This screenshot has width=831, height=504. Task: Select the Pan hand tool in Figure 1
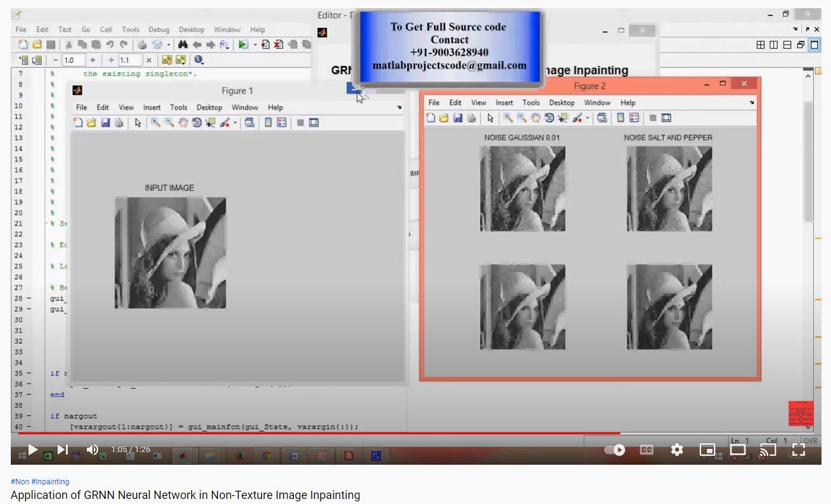[183, 123]
